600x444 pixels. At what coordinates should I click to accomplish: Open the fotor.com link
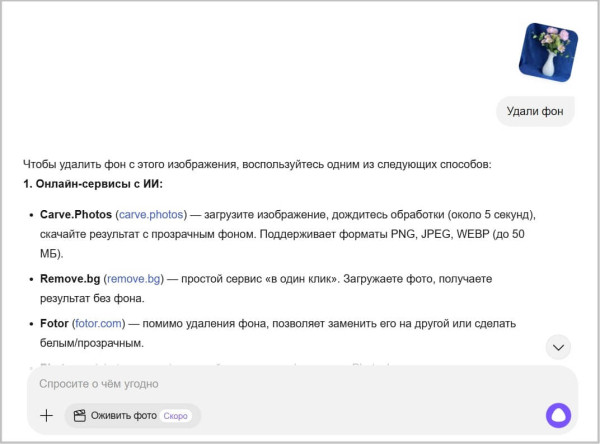pos(98,323)
